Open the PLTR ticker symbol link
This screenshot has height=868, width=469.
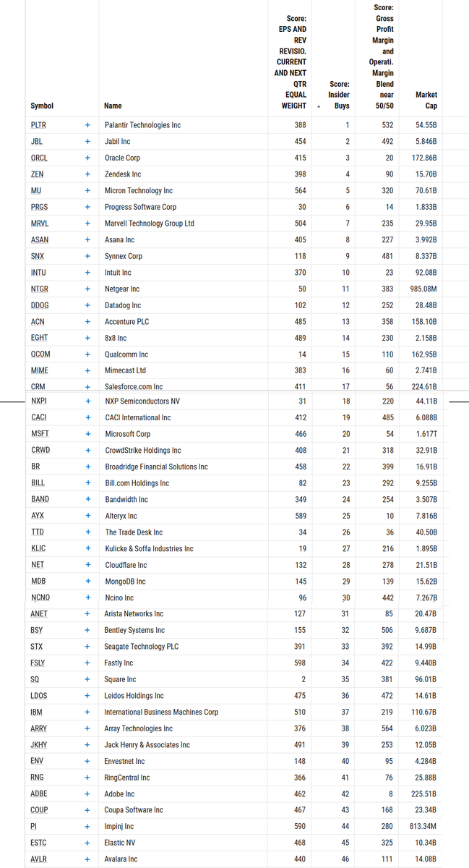(38, 125)
